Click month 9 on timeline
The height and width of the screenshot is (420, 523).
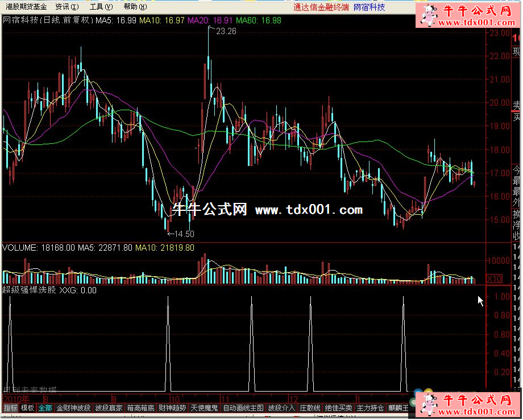pos(114,399)
